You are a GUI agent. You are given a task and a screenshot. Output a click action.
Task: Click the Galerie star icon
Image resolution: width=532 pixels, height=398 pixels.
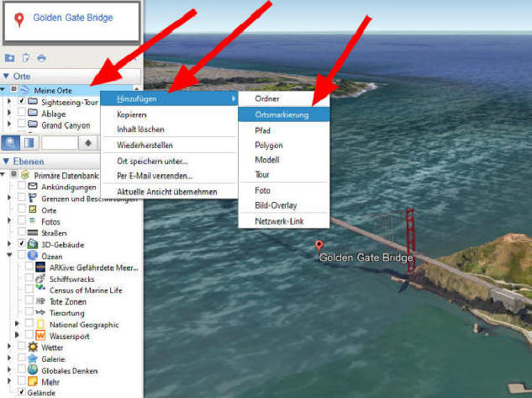pyautogui.click(x=33, y=358)
